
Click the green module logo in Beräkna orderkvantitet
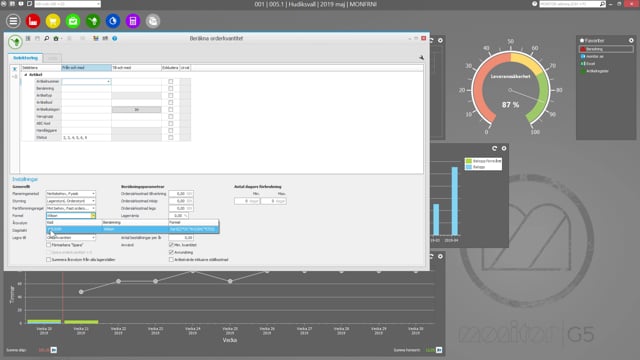[15, 42]
